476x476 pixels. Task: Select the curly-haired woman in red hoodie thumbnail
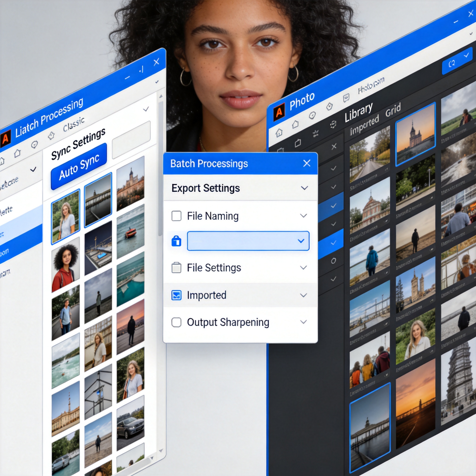66,264
